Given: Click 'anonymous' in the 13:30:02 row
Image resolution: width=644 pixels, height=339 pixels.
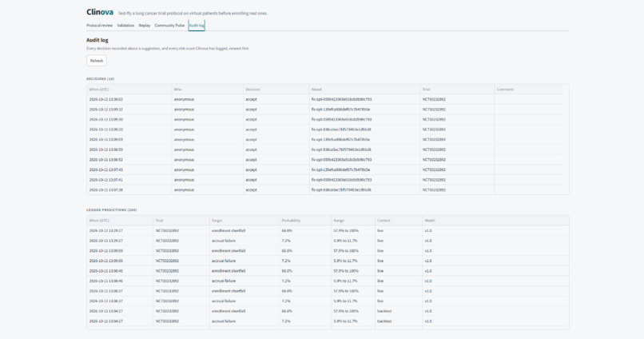Looking at the screenshot, I should point(184,99).
